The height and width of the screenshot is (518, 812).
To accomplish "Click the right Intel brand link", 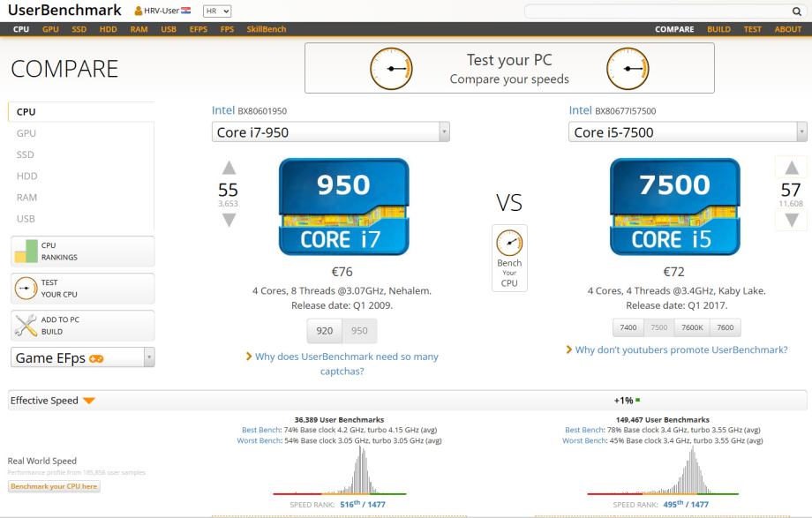I will 580,110.
